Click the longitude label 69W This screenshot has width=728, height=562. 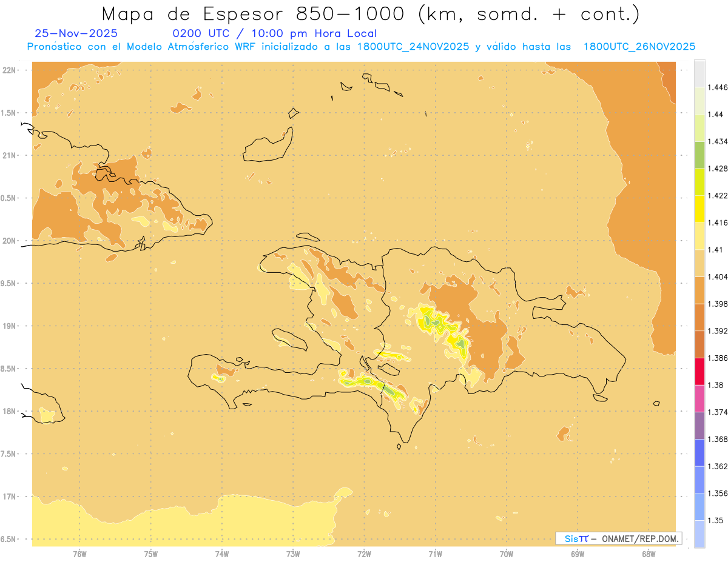(x=578, y=554)
